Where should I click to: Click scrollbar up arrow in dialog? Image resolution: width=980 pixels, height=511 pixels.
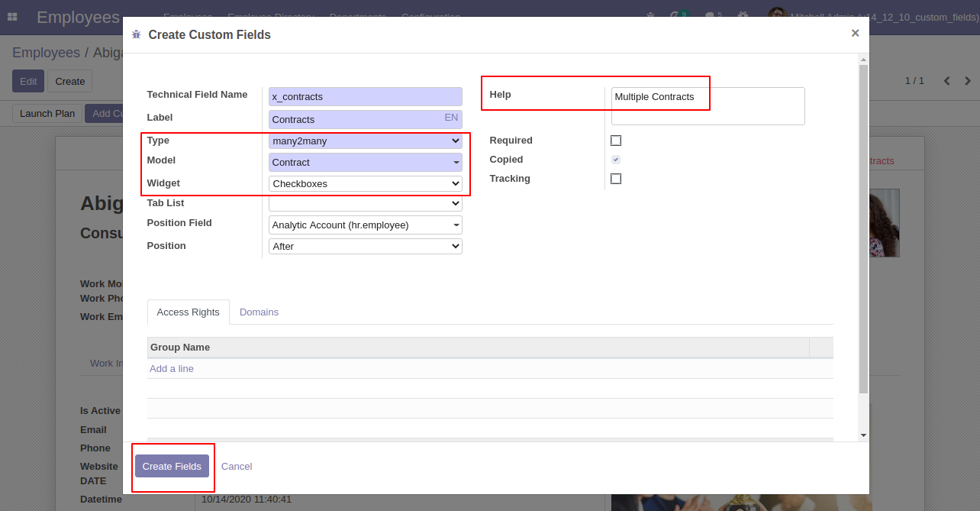coord(863,59)
